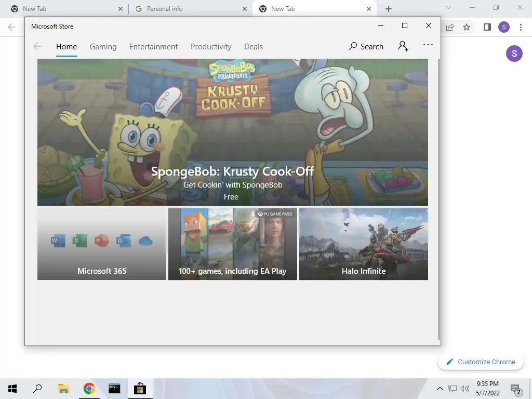The width and height of the screenshot is (532, 399).
Task: Maximize the Chrome window
Action: 496,7
